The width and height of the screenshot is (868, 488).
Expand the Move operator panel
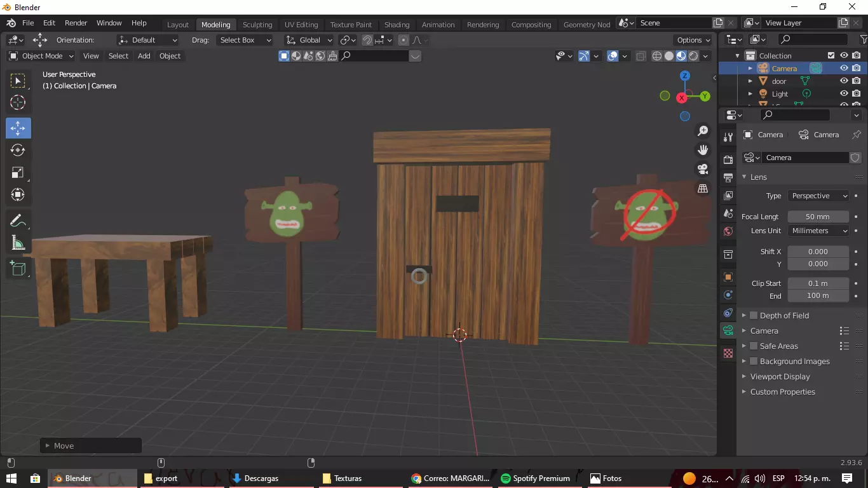(91, 445)
